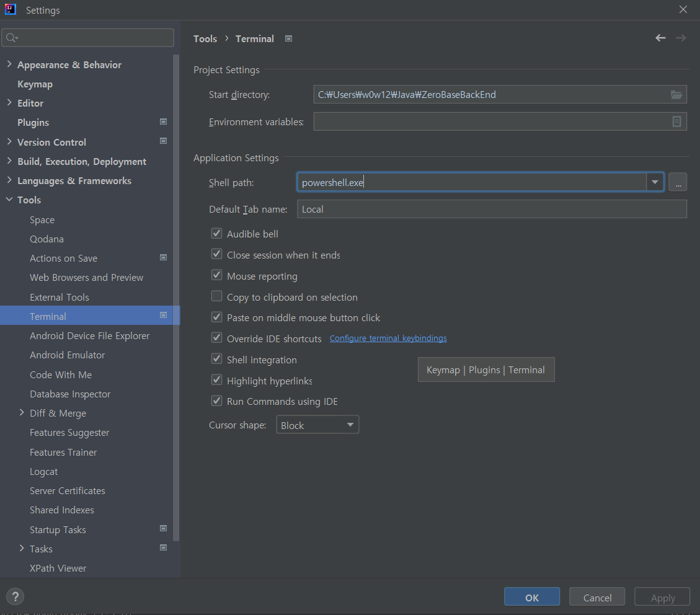Expand the Diff & Merge node
Viewport: 700px width, 615px height.
22,413
